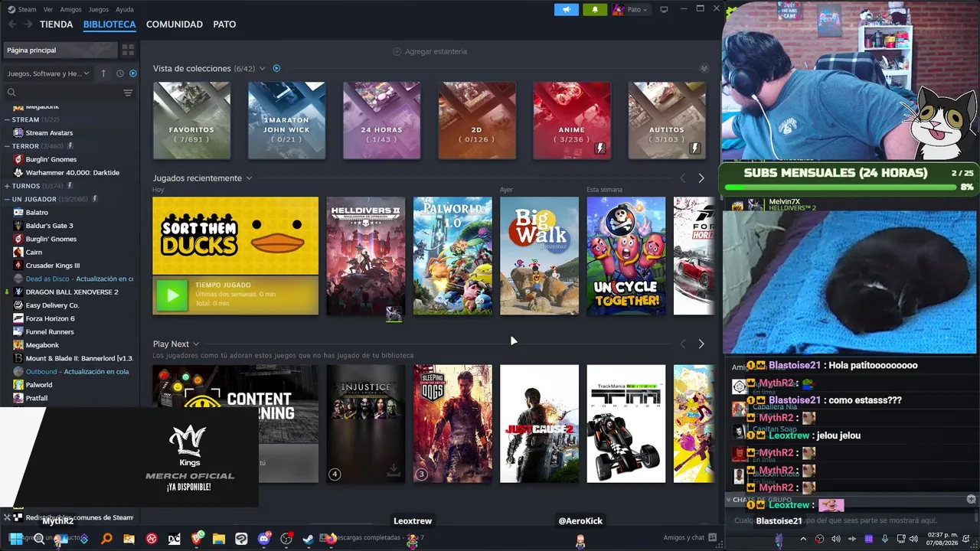Screen dimensions: 980x551
Task: Open Windows Start menu
Action: pos(15,539)
